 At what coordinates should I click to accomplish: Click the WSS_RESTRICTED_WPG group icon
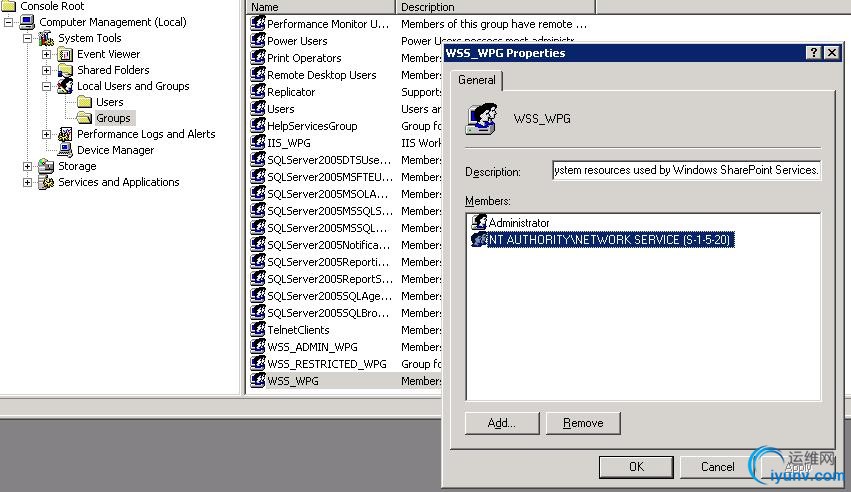(x=258, y=363)
